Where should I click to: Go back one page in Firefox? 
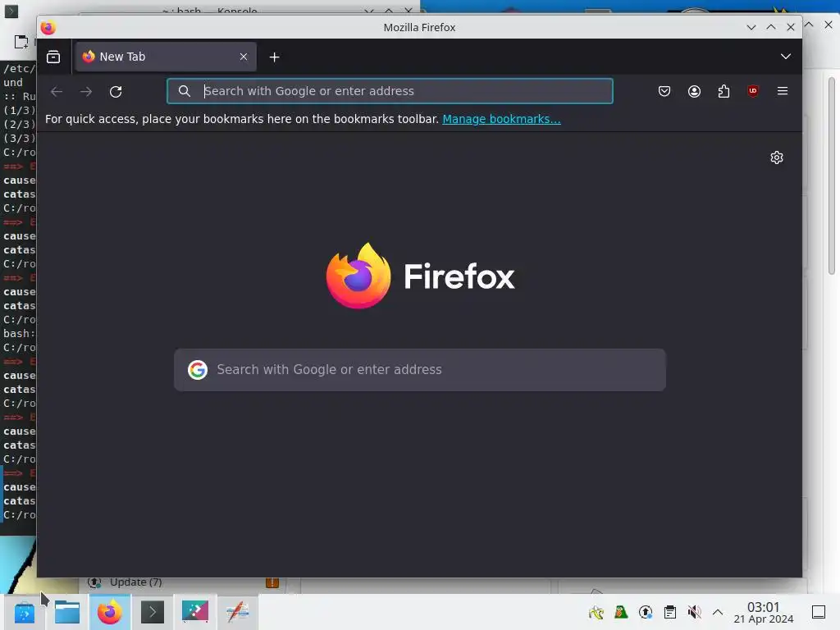(x=57, y=92)
